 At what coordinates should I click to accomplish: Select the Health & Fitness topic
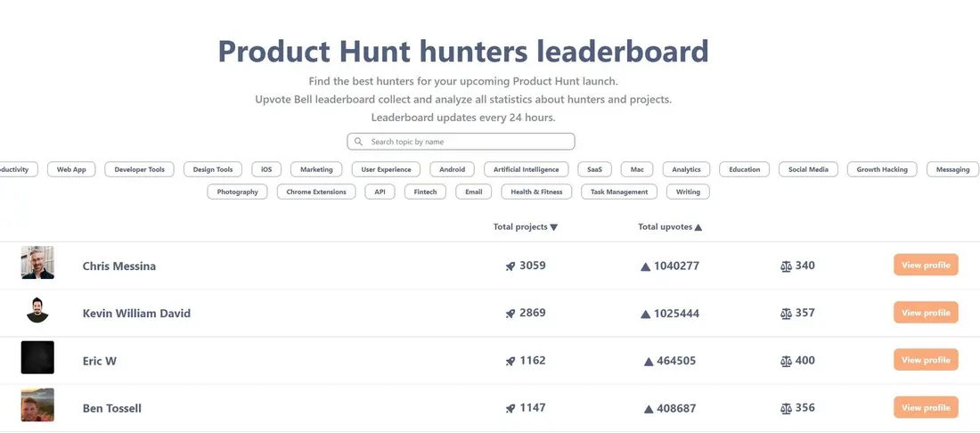[537, 192]
